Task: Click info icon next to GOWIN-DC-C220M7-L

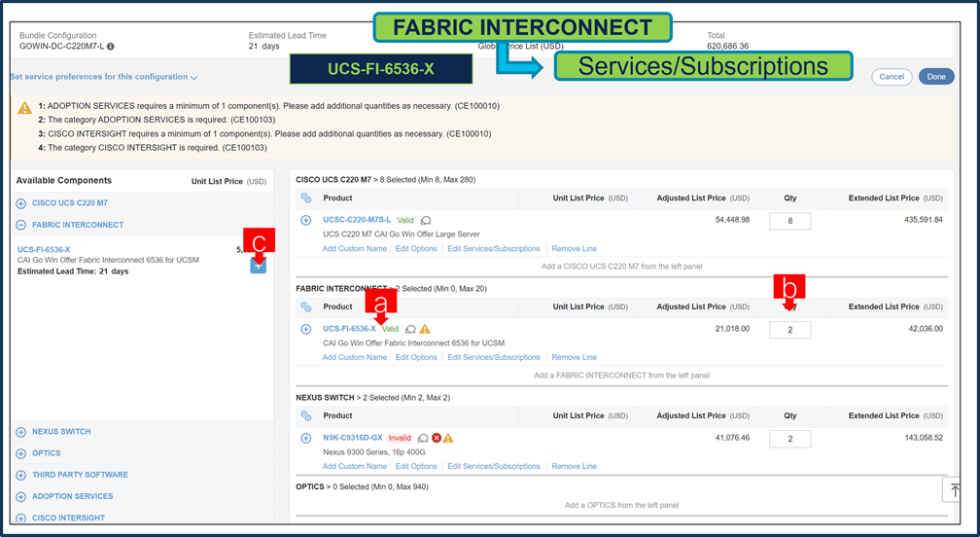Action: click(111, 47)
